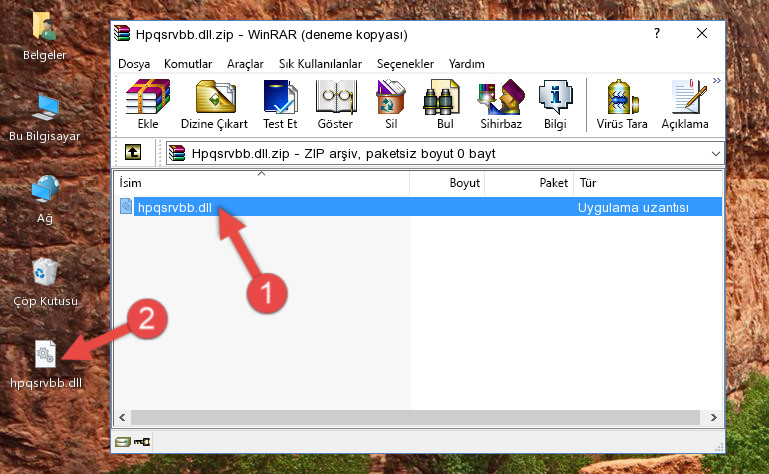769x474 pixels.
Task: Click the key password icon in status bar
Action: [x=142, y=442]
